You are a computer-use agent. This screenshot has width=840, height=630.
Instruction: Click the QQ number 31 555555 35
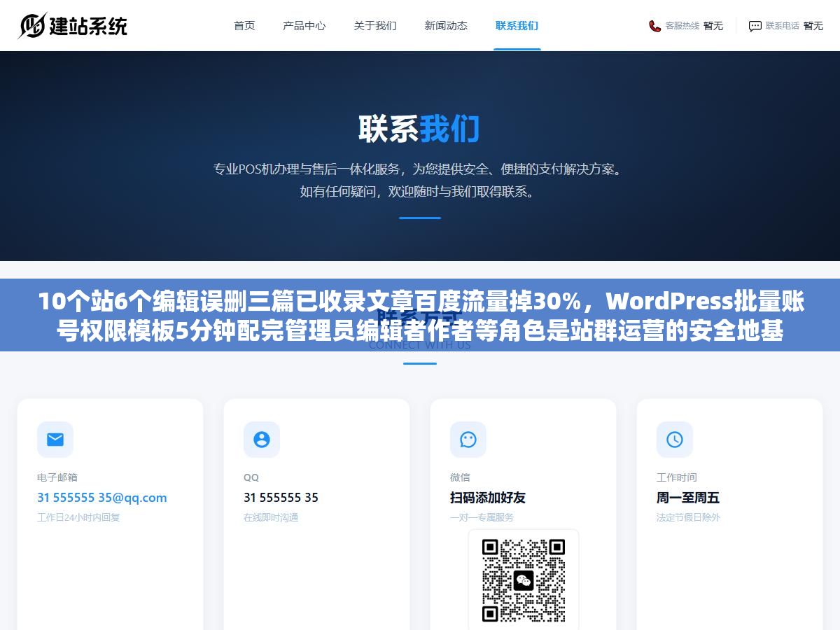point(281,498)
